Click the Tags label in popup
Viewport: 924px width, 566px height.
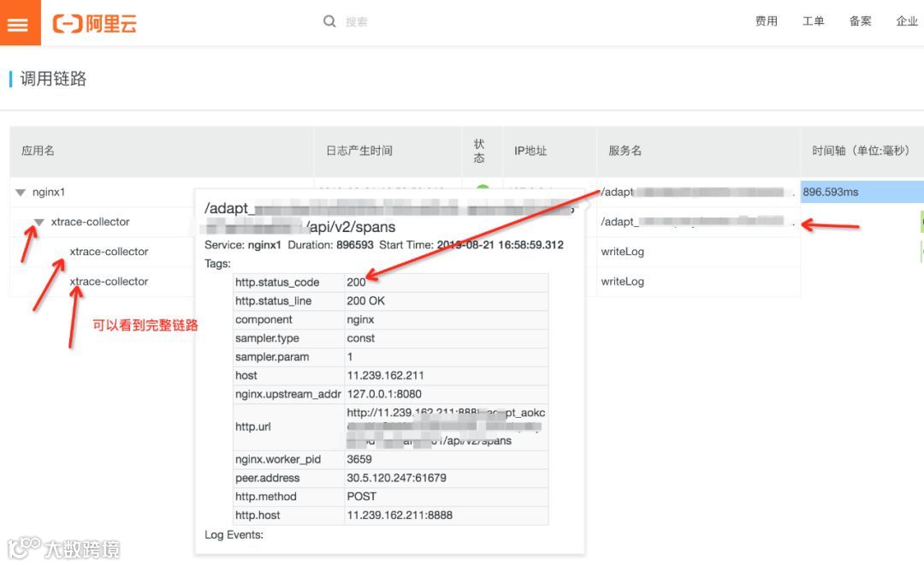[217, 264]
